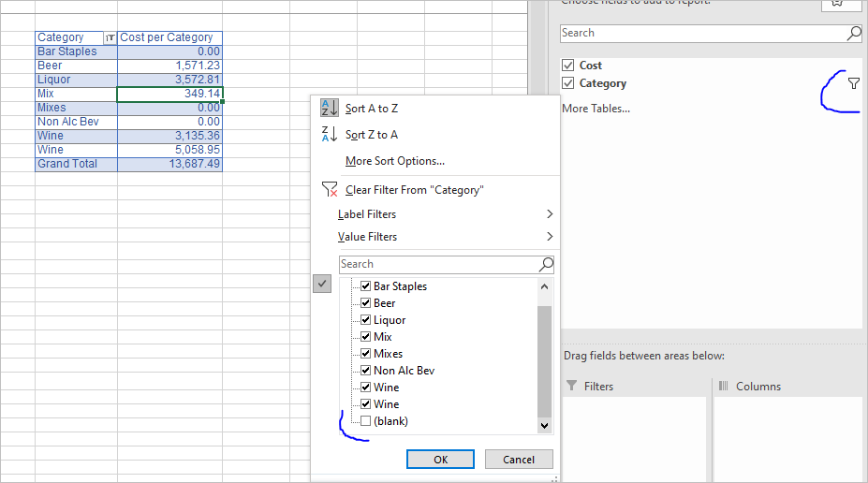Screen dimensions: 868x483
Task: Open the Value Filters menu entry
Action: pos(368,236)
